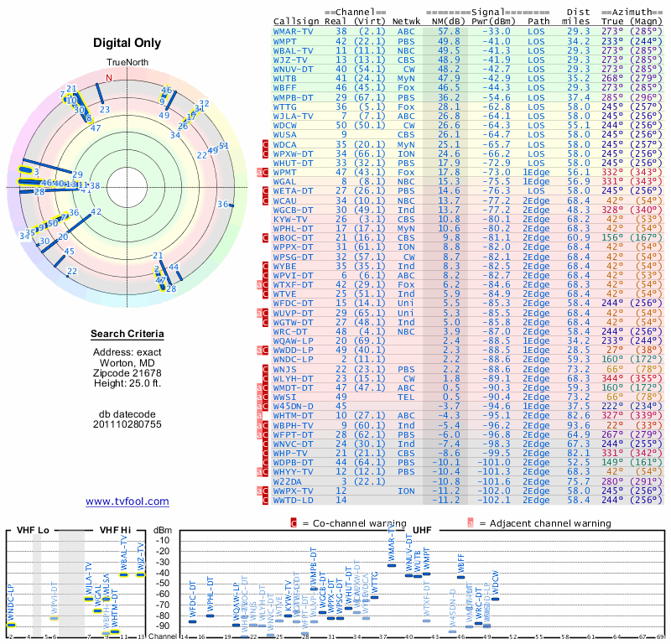The image size is (671, 644).
Task: Click the center circle of radar plot
Action: [127, 188]
